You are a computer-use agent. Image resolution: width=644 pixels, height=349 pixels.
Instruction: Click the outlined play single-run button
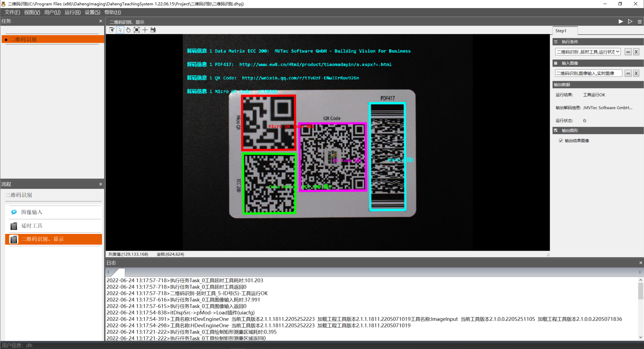click(630, 21)
